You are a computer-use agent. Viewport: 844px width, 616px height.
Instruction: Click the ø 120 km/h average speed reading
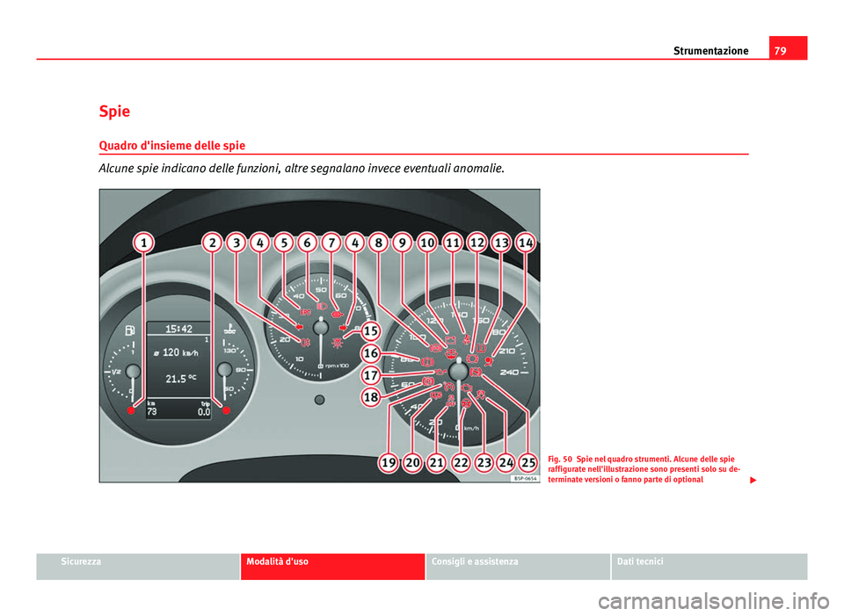tap(176, 352)
